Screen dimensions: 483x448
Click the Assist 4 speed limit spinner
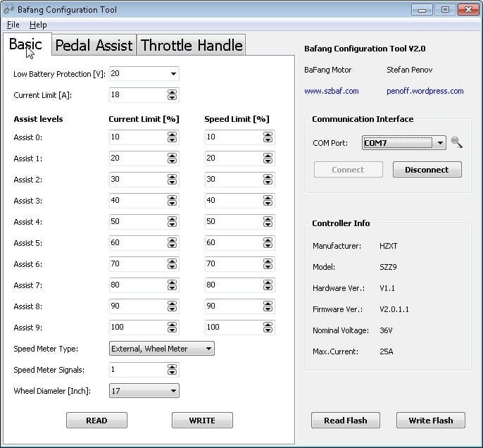[268, 222]
